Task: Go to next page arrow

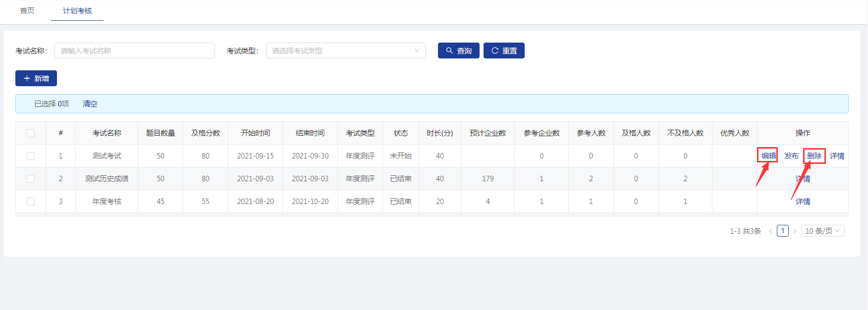Action: [795, 231]
